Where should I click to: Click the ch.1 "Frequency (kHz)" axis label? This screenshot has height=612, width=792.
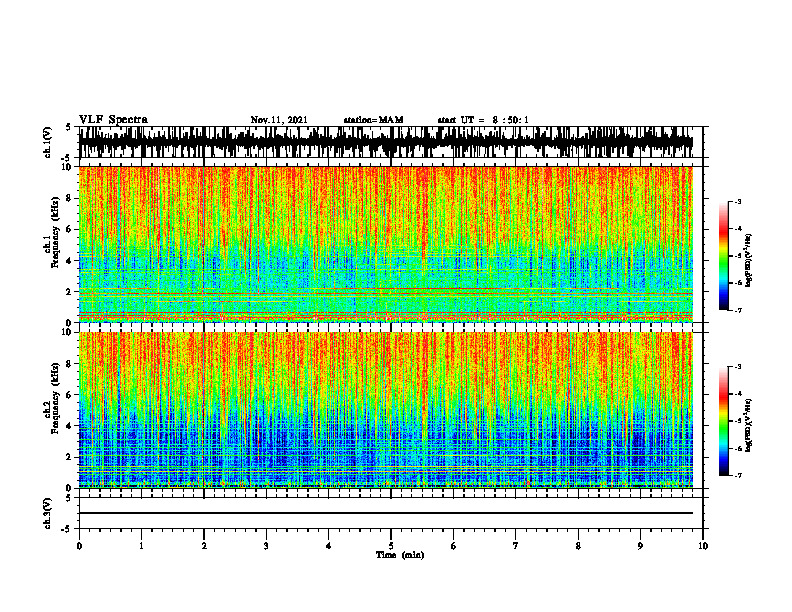[x=55, y=232]
